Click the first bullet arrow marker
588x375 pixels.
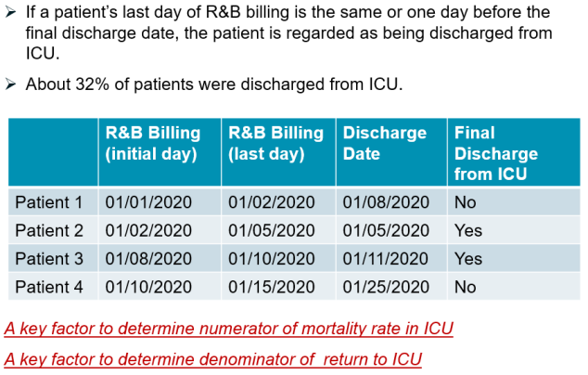pos(11,12)
